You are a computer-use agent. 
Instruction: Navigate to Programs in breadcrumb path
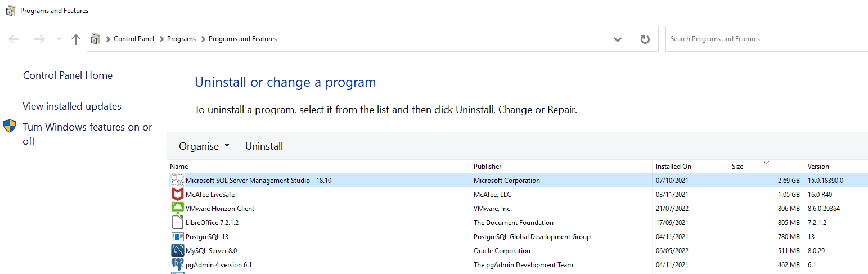(181, 39)
